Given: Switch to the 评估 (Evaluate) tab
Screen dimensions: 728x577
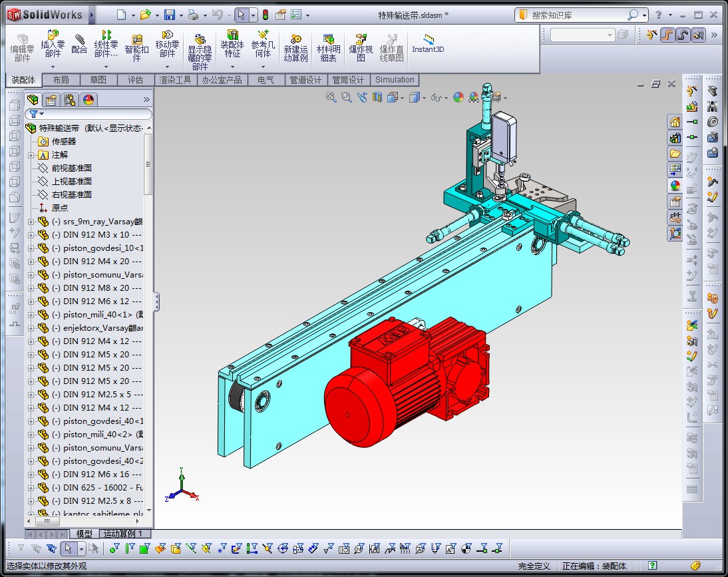Looking at the screenshot, I should click(x=135, y=80).
